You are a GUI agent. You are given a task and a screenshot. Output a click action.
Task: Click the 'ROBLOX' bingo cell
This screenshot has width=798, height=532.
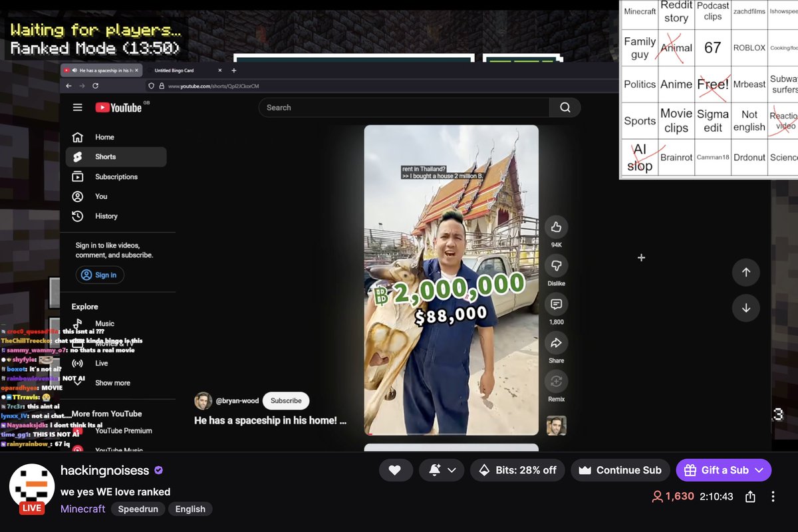[x=749, y=48]
